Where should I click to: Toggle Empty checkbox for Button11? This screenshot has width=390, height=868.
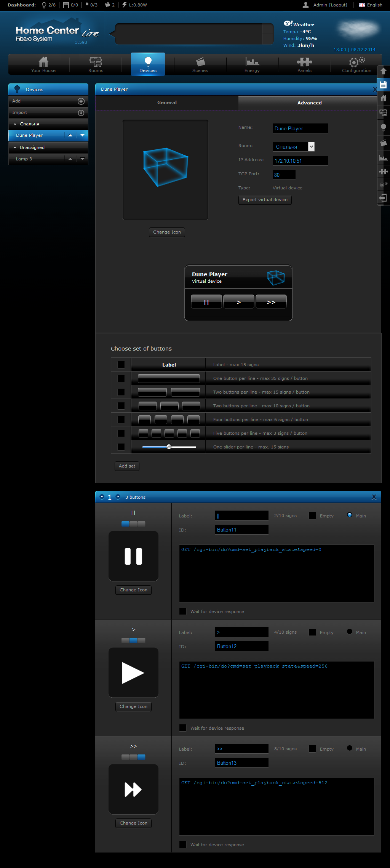[312, 516]
